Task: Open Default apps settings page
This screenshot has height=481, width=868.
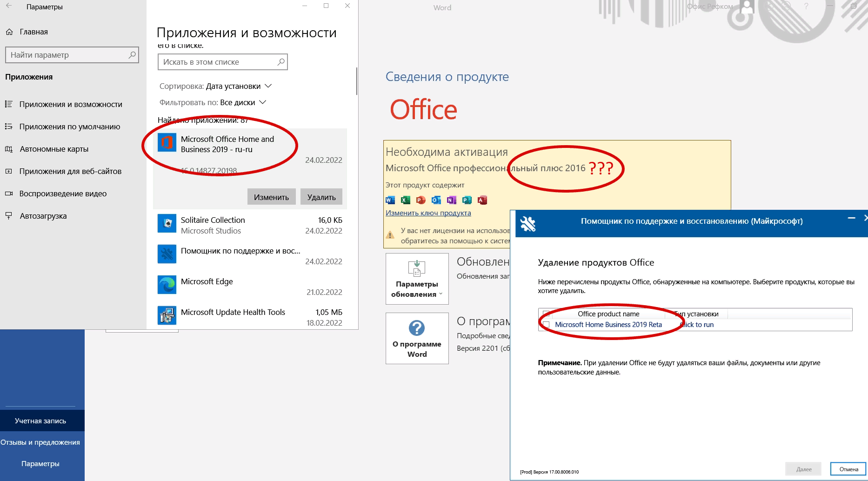Action: pos(70,127)
